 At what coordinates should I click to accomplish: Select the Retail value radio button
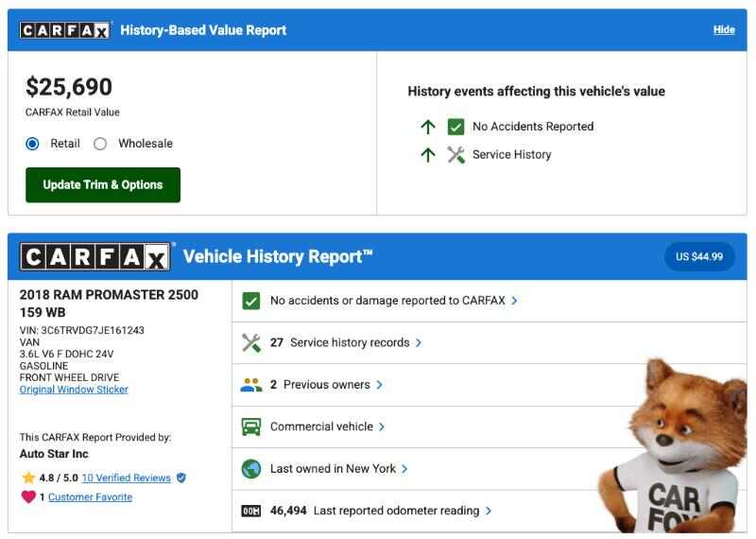point(33,144)
